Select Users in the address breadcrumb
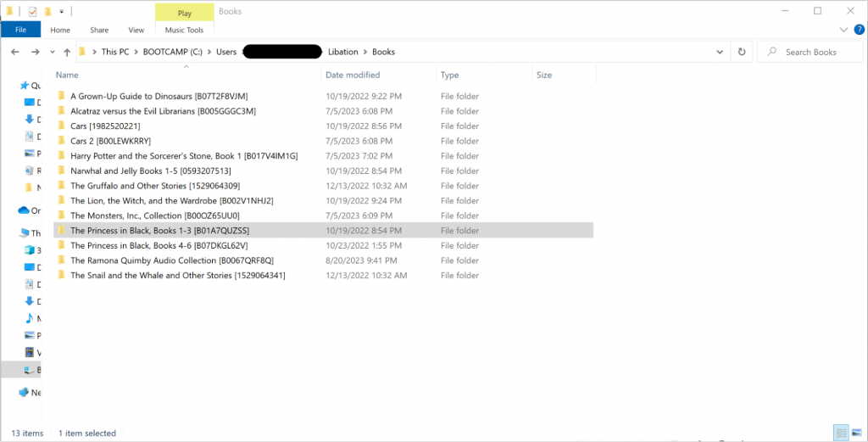This screenshot has width=868, height=442. point(225,52)
